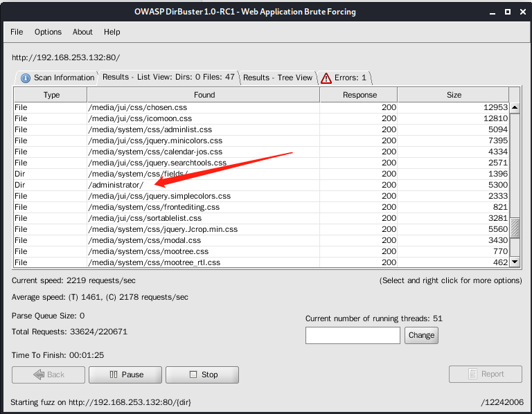Select the /administrator/ row
Viewport: 532px width, 414px height.
pos(261,185)
